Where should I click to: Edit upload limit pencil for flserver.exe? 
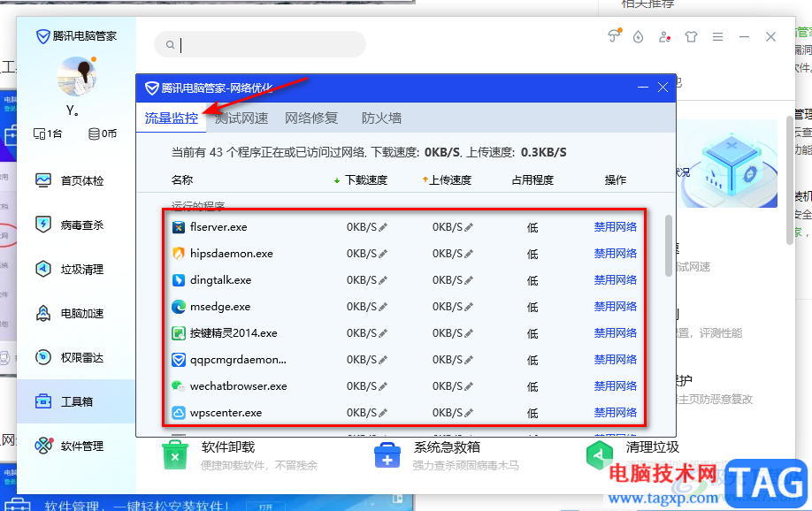469,227
